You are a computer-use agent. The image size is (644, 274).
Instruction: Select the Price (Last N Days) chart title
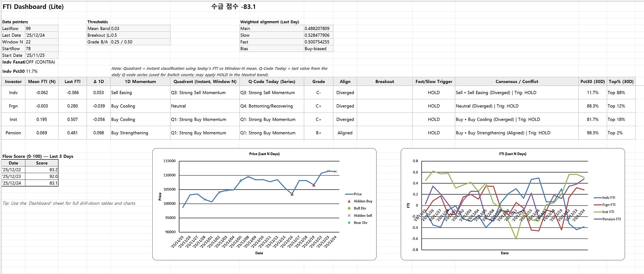[x=264, y=154]
